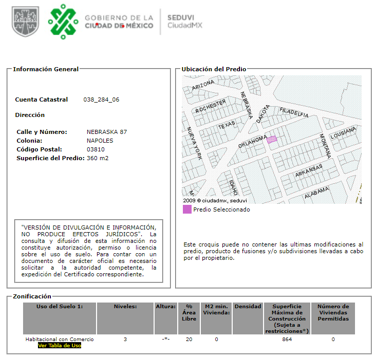376x361 pixels.
Task: Click the Gobierno de la Ciudad de México title
Action: [119, 22]
